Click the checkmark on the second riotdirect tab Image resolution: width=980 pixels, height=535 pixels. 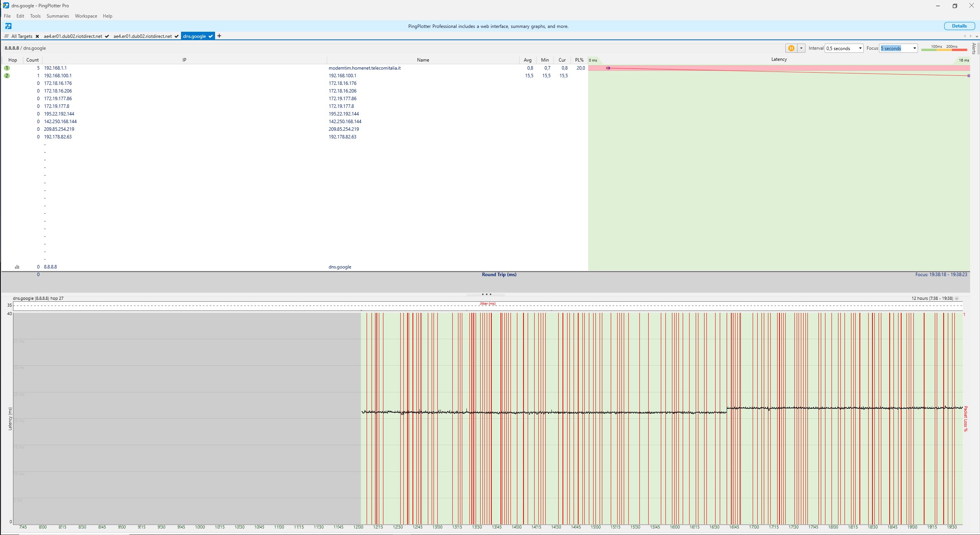[x=176, y=36]
